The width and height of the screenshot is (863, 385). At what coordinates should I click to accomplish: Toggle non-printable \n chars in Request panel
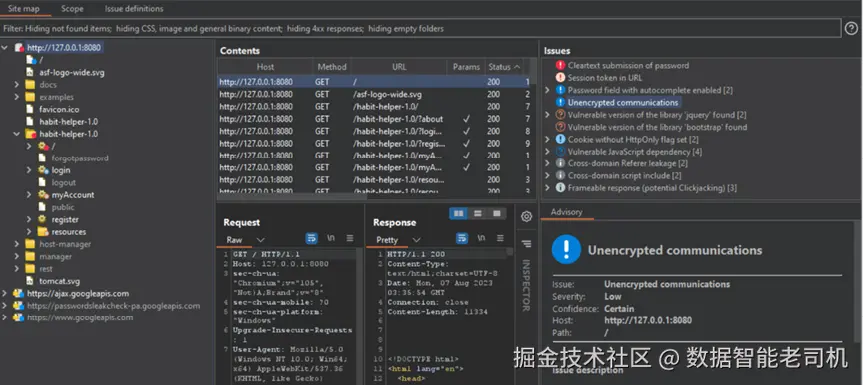pos(331,238)
